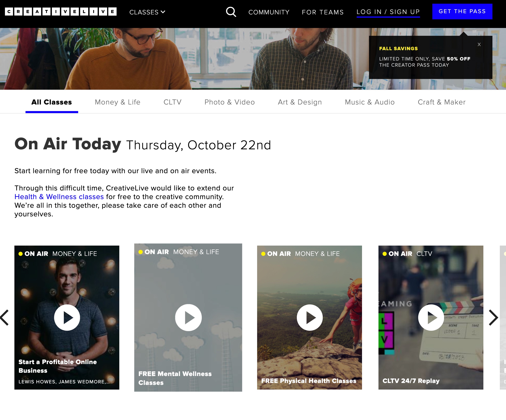Select the Money & Life category tab
Screen dimensions: 506x420
click(x=117, y=102)
